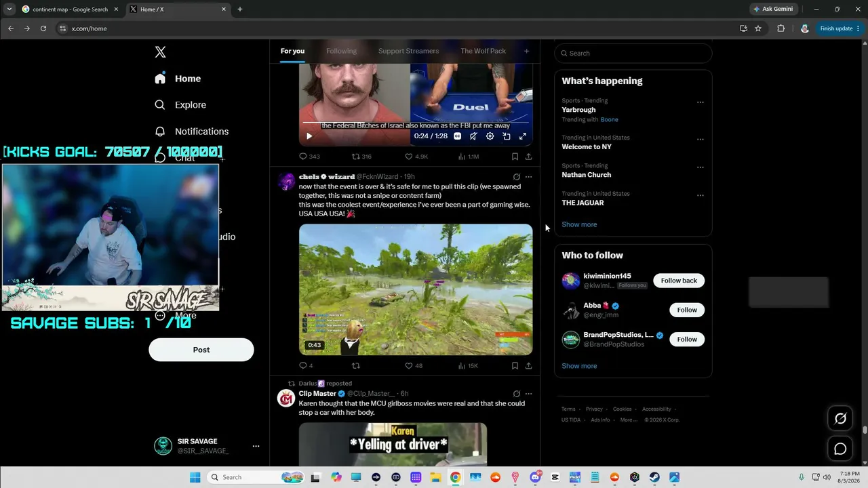This screenshot has width=868, height=488.
Task: Follow the Abba account
Action: 687,310
